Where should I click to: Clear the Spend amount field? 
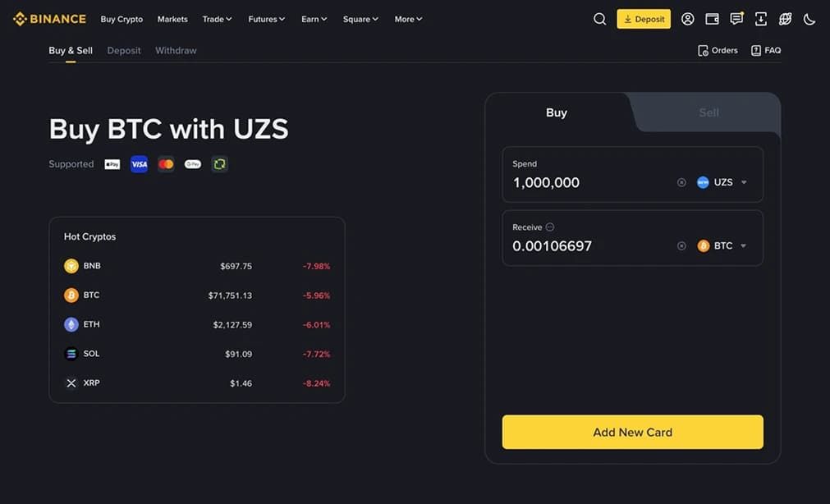[681, 183]
